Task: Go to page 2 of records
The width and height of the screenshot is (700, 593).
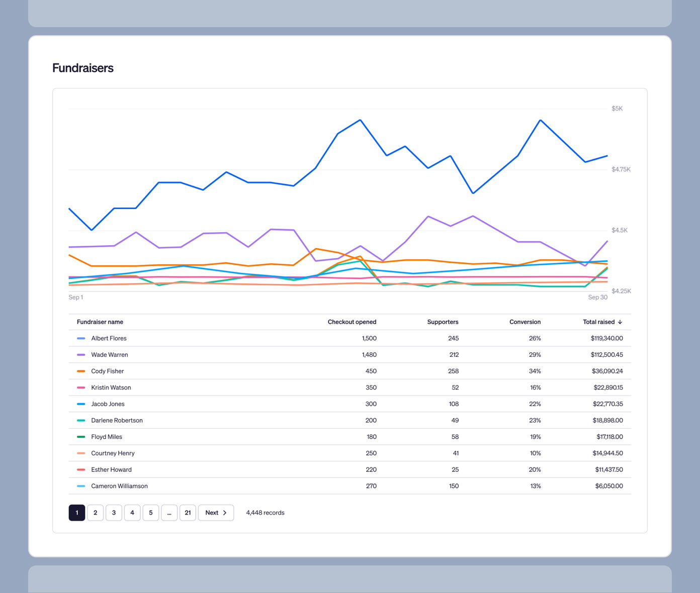Action: [x=95, y=513]
